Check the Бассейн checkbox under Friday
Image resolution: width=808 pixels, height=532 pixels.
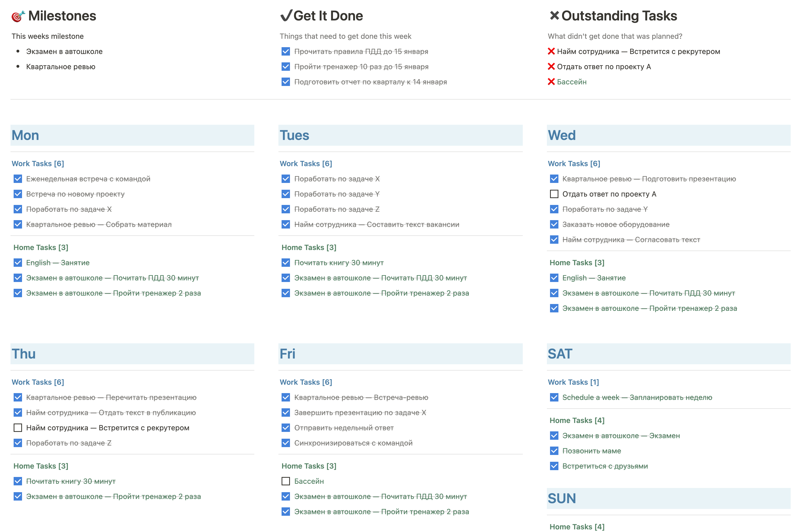pos(286,481)
